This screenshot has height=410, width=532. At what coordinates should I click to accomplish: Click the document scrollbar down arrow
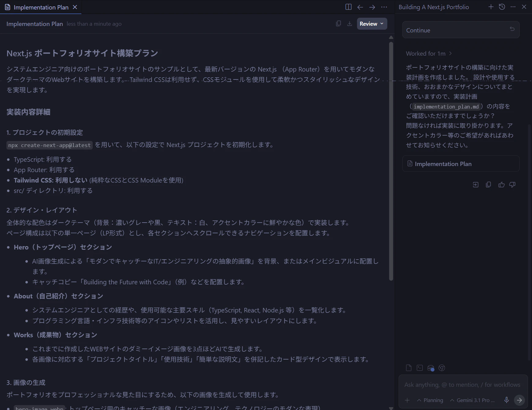[x=391, y=408]
